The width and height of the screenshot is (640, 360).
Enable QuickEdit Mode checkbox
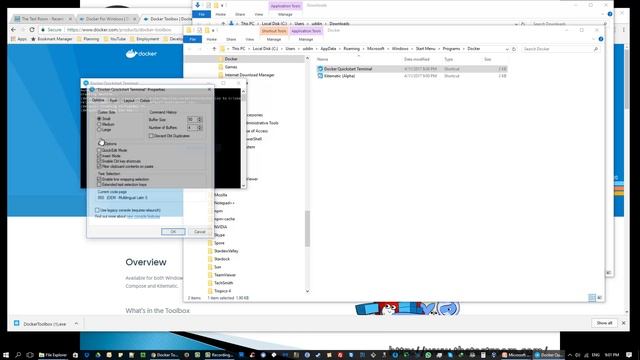point(99,150)
